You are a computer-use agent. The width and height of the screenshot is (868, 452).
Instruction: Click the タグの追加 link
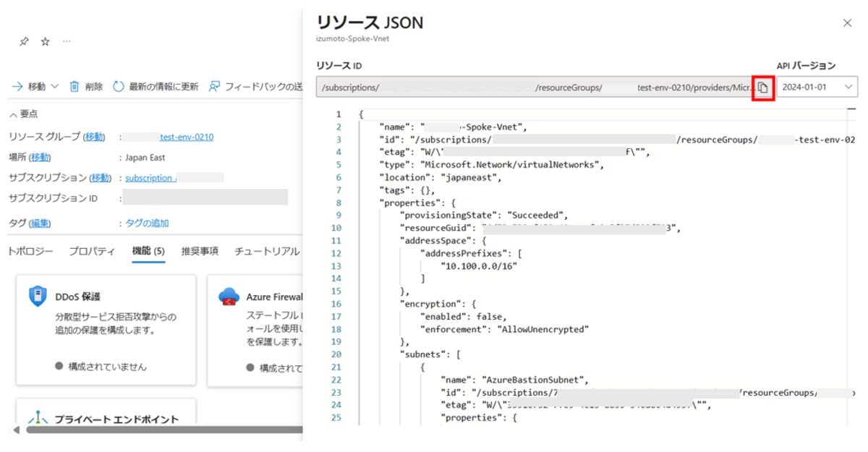pos(147,223)
